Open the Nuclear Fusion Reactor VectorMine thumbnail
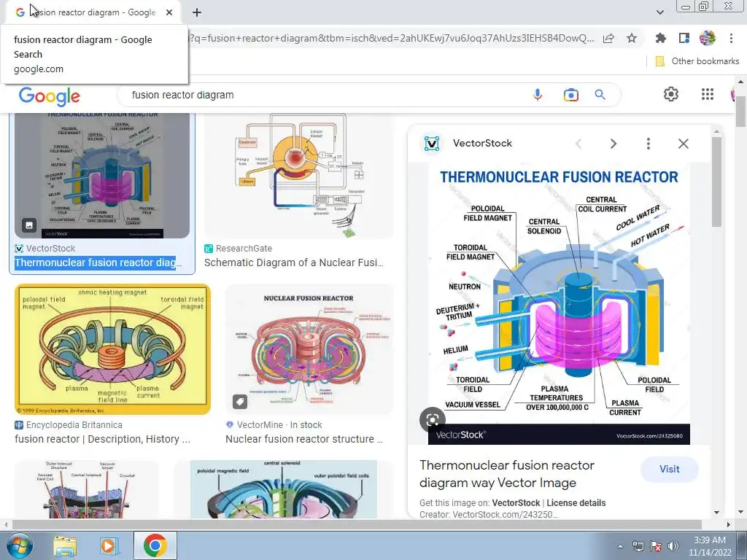The height and width of the screenshot is (560, 747). 309,349
